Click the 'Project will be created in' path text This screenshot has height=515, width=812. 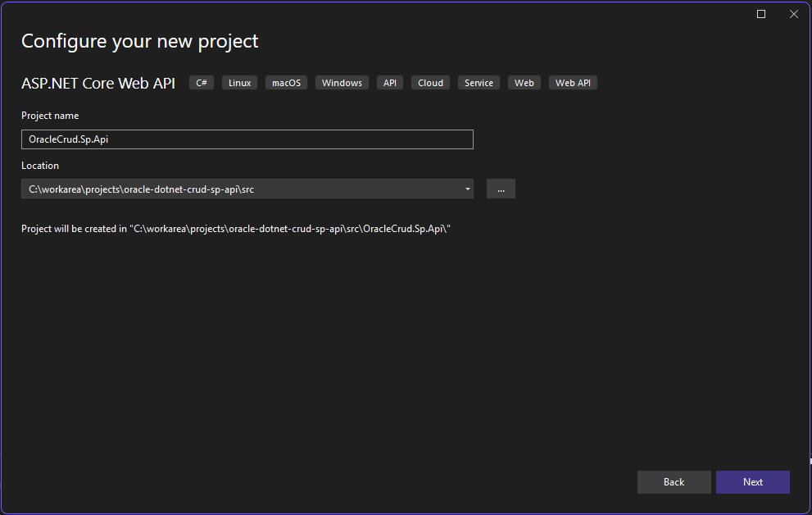[x=236, y=229]
